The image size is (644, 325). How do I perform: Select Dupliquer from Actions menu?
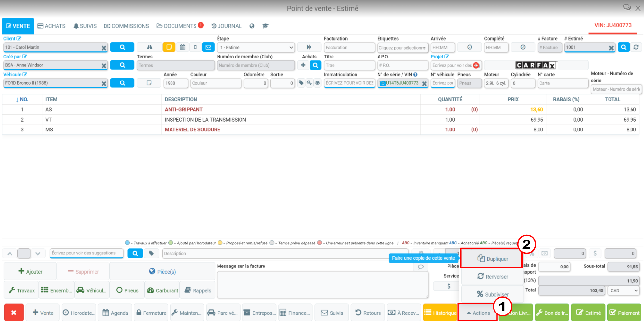[x=492, y=259]
